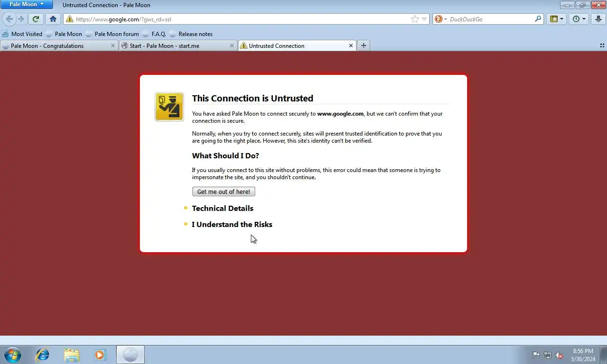
Task: Click the muted volume tray icon
Action: [559, 355]
